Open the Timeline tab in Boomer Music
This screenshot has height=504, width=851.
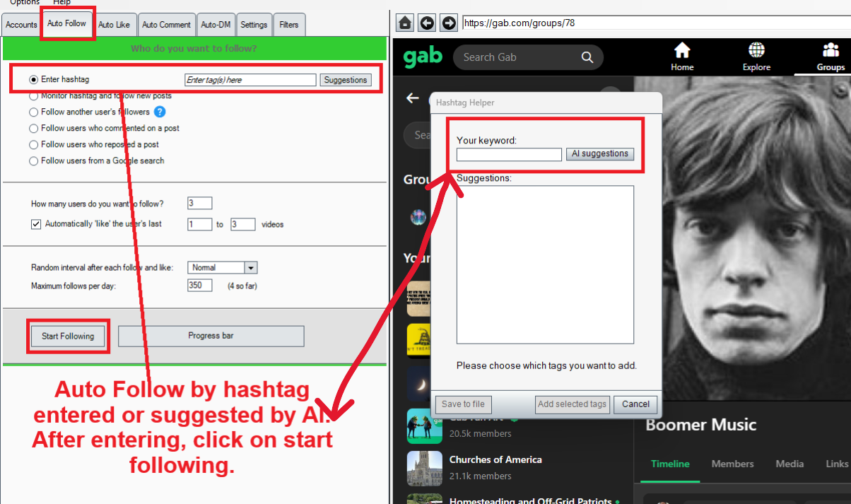(670, 464)
